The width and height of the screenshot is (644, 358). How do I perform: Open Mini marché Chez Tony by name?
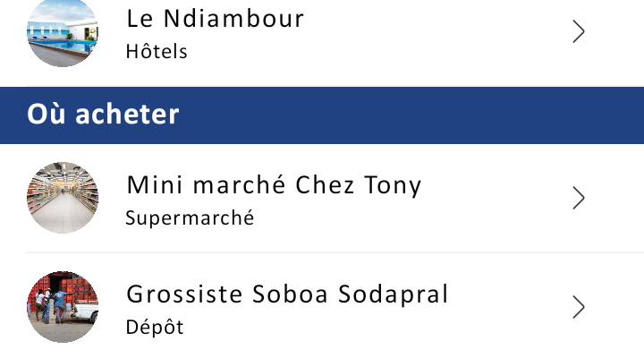(x=274, y=185)
